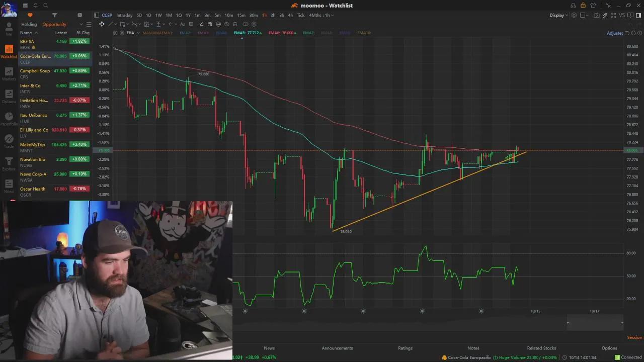Open the Markets sidebar section

9,74
